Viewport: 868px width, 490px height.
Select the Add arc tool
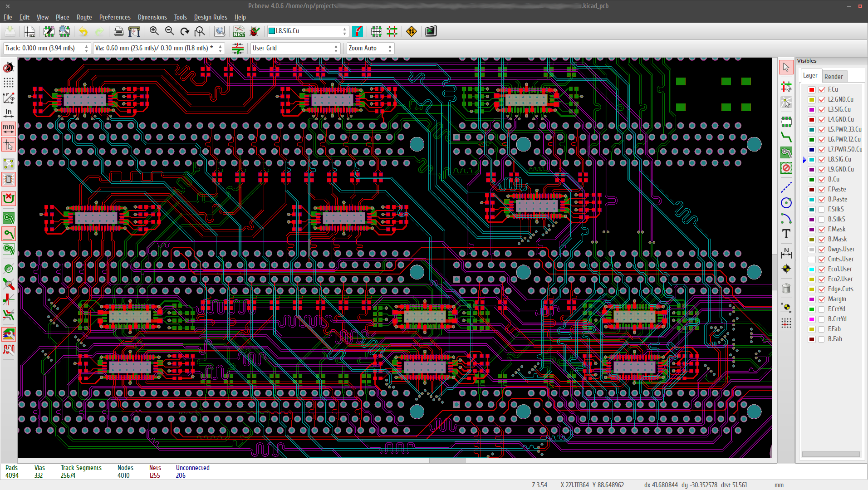786,219
